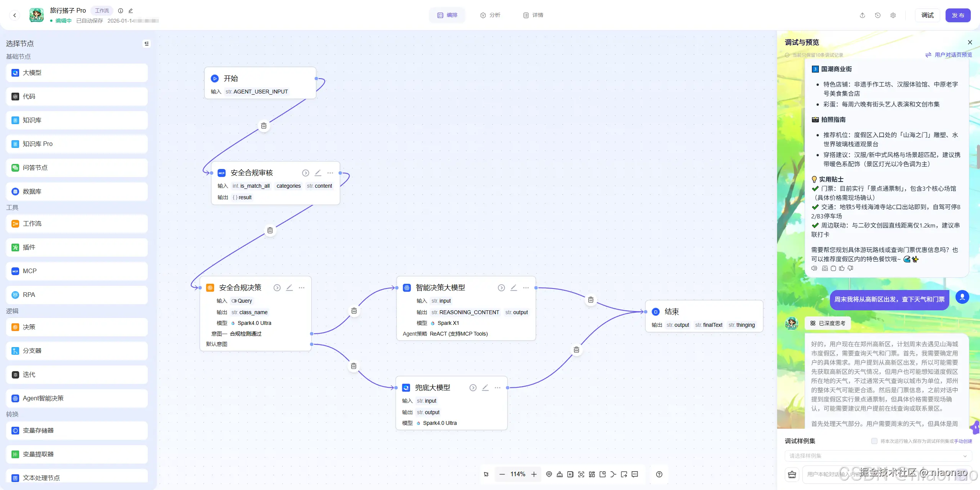
Task: Thumbs up the assistant reply
Action: [x=842, y=269]
